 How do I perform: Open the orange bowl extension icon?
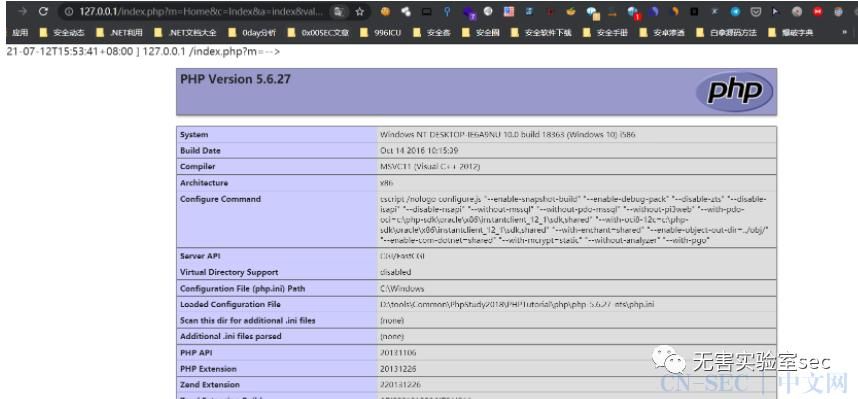[x=571, y=11]
